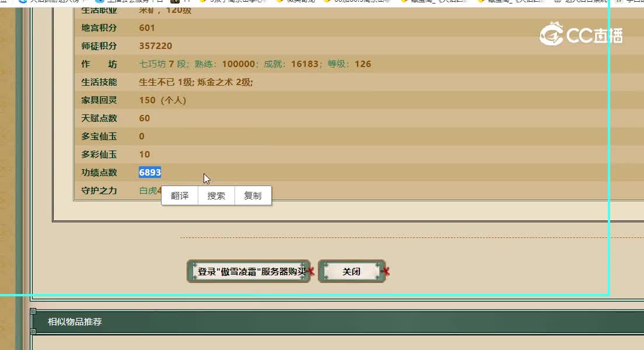Image resolution: width=644 pixels, height=350 pixels.
Task: Click the 地宫积分 value 601
Action: (147, 28)
